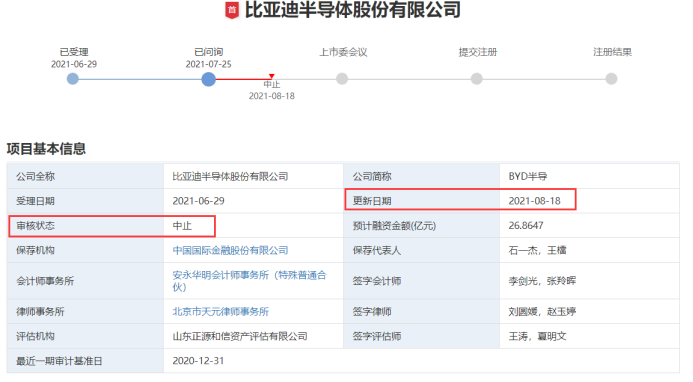Click the 审核状态 label cell
The image size is (693, 382).
tap(85, 226)
